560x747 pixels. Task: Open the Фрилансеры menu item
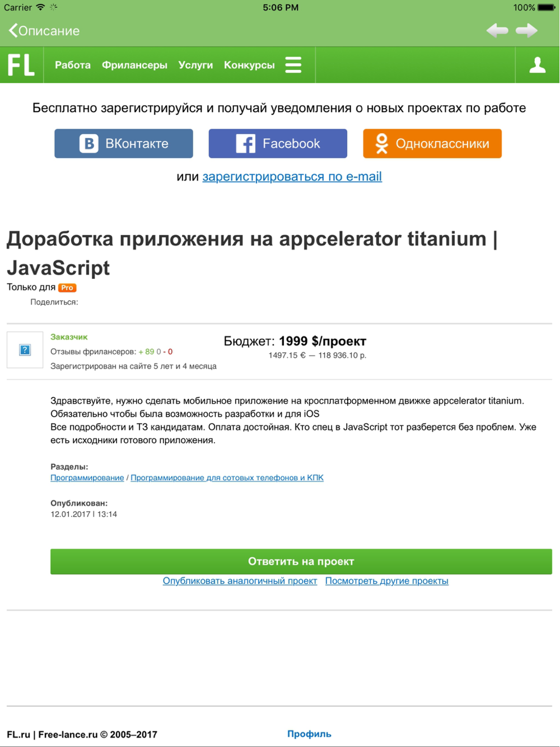(x=134, y=65)
